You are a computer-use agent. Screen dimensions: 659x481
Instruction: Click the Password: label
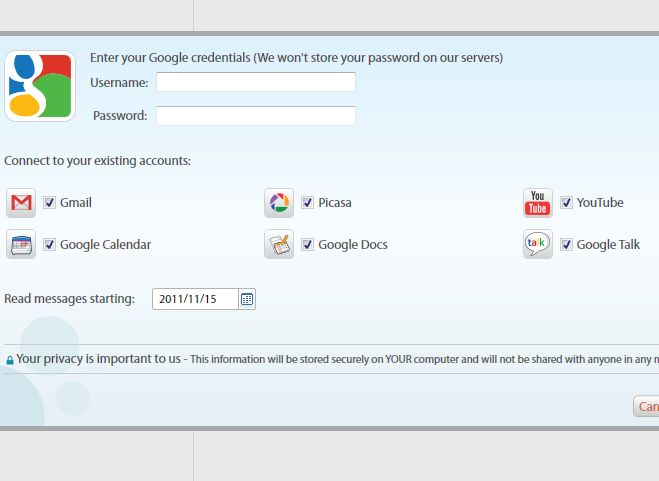120,116
